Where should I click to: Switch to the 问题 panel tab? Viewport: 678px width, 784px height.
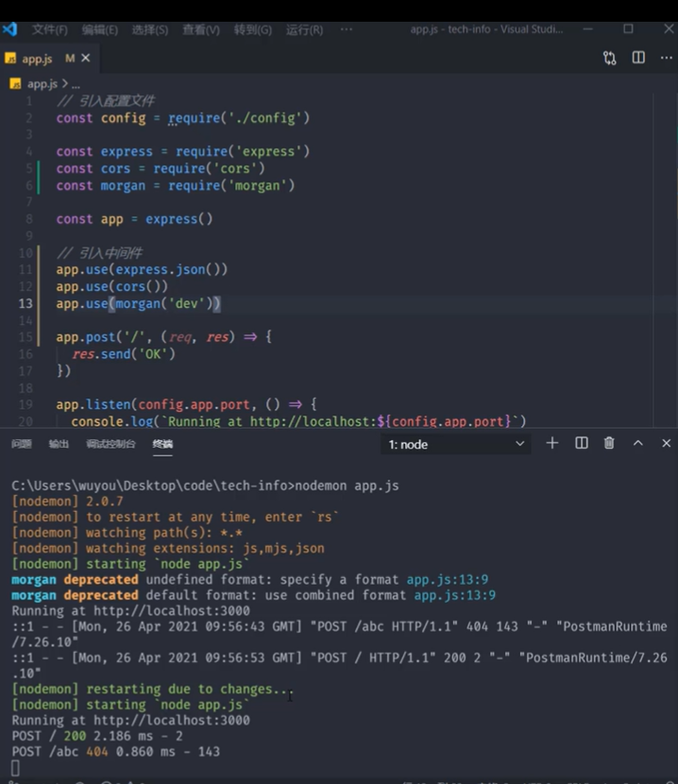[x=22, y=444]
